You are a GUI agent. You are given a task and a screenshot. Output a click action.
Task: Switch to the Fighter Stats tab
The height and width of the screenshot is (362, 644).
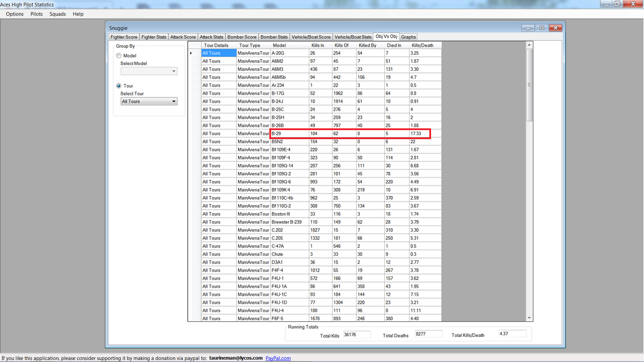(154, 37)
